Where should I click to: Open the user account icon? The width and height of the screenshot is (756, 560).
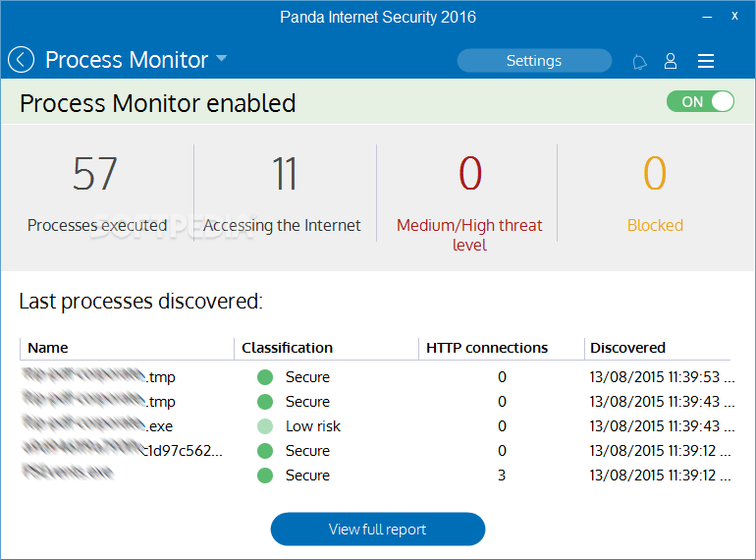[671, 61]
